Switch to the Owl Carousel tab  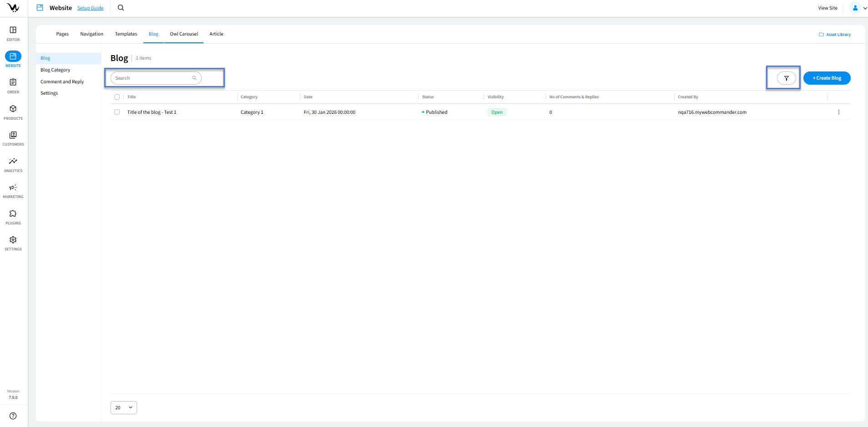pos(184,34)
